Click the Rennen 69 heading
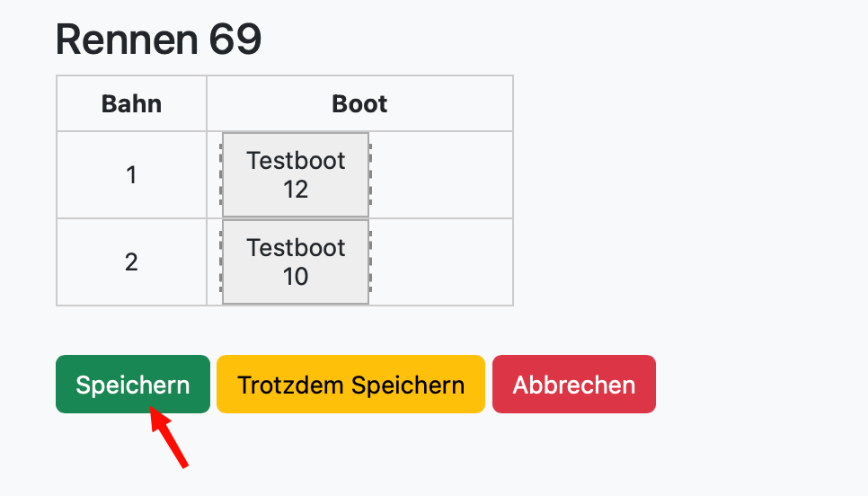868x496 pixels. (158, 40)
